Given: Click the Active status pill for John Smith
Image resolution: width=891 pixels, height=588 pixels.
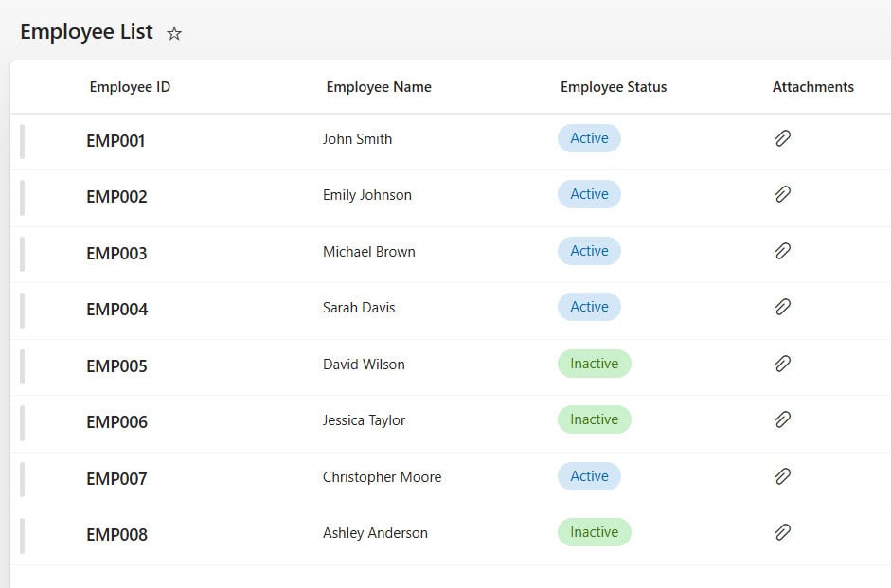Looking at the screenshot, I should pyautogui.click(x=589, y=138).
